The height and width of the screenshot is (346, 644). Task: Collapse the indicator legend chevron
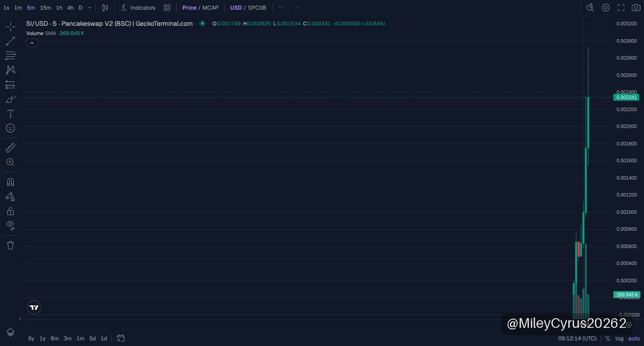(32, 43)
